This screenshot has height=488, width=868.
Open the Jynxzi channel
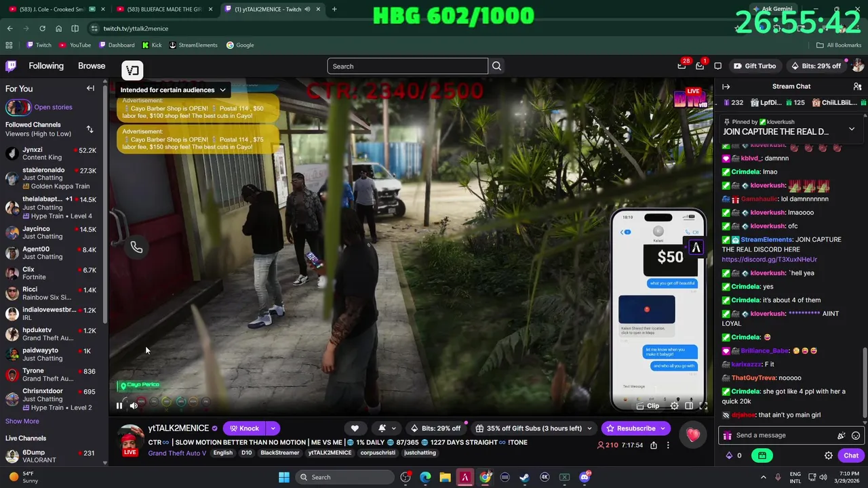click(51, 153)
